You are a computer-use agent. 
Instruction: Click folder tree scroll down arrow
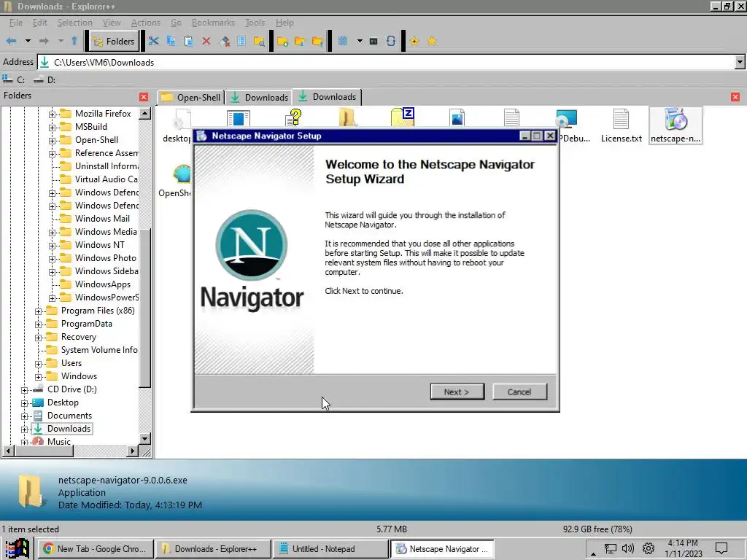pyautogui.click(x=145, y=438)
